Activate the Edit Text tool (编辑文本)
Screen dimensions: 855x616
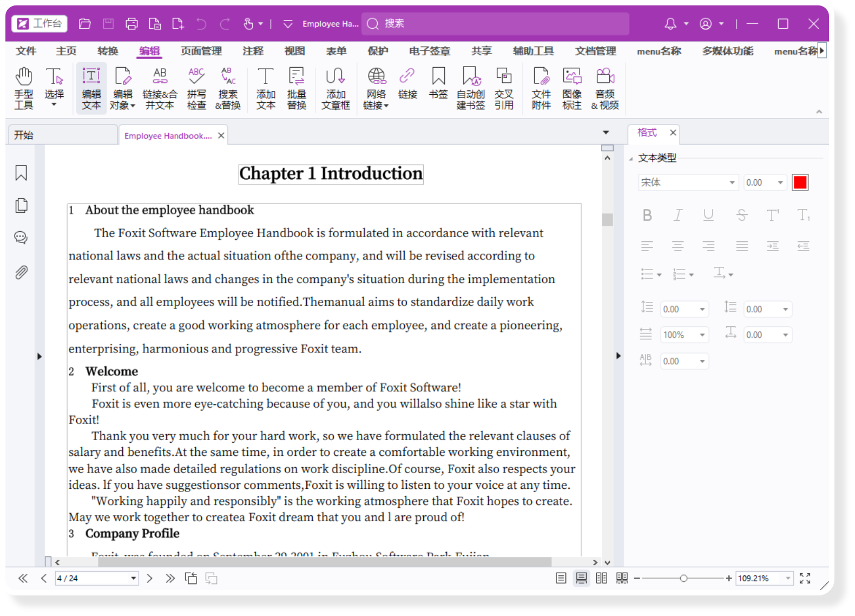pos(91,89)
